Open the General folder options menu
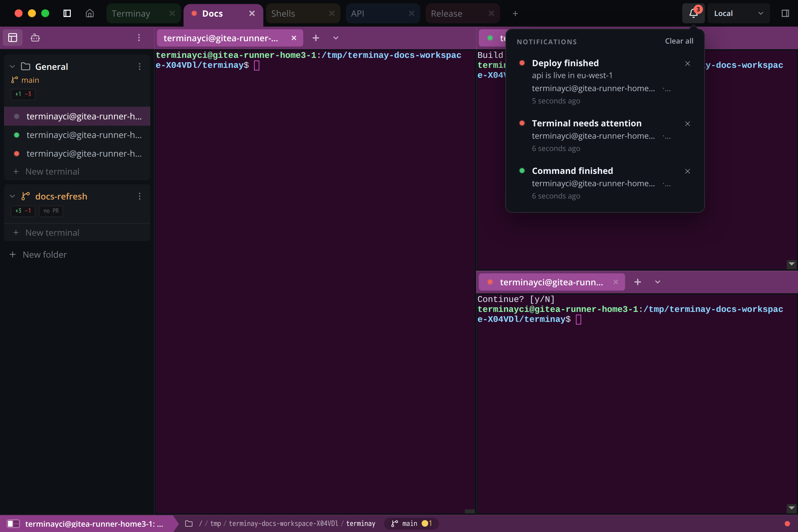The image size is (798, 532). click(x=139, y=66)
